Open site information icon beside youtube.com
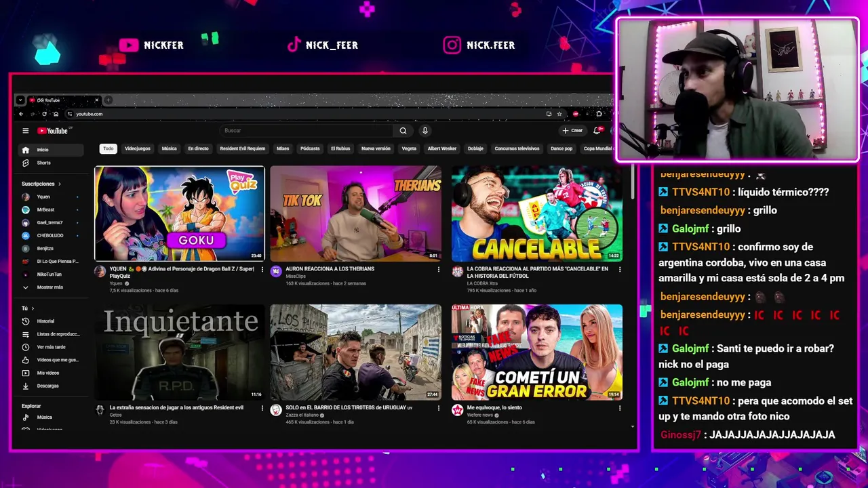 pyautogui.click(x=69, y=114)
